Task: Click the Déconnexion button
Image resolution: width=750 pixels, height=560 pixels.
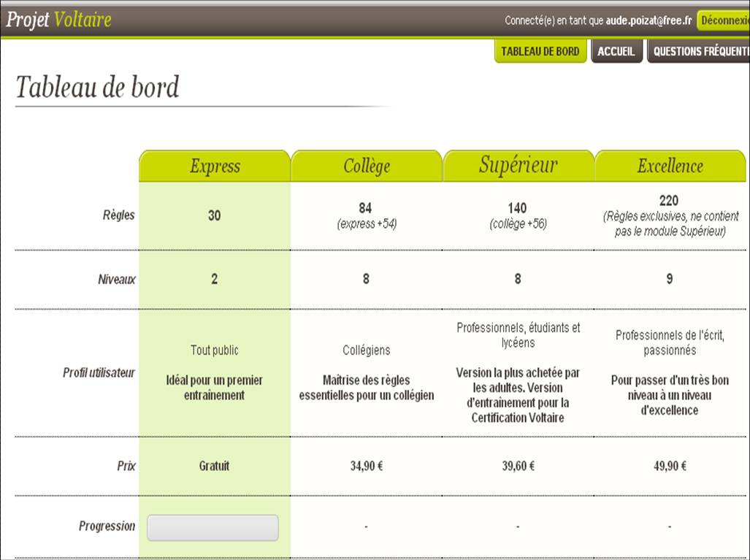Action: click(723, 20)
